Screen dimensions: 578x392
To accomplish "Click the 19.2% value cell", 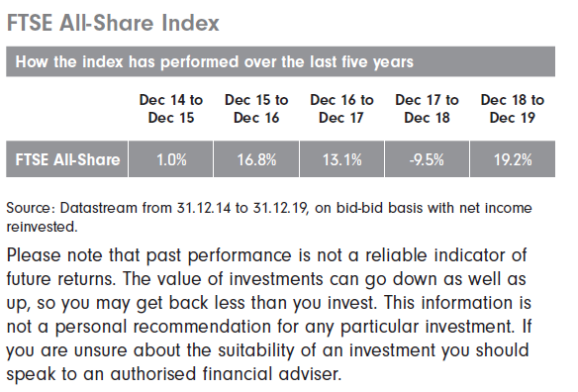I will [513, 159].
